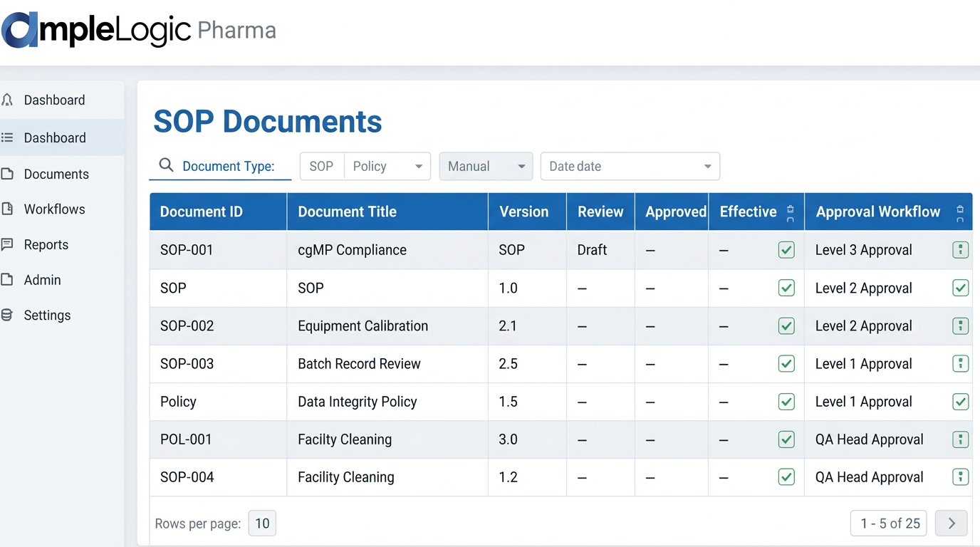
Task: Click the Rows per page 10 selector
Action: 262,523
